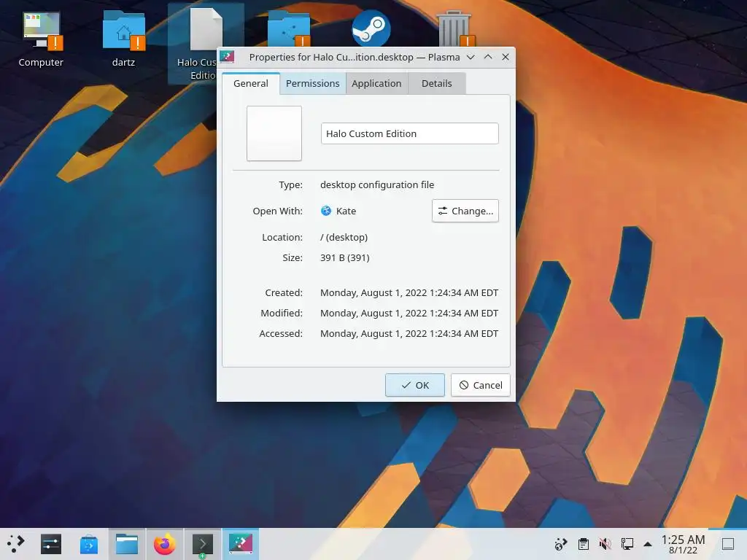Viewport: 747px width, 560px height.
Task: Click the muted volume tray icon
Action: point(605,544)
